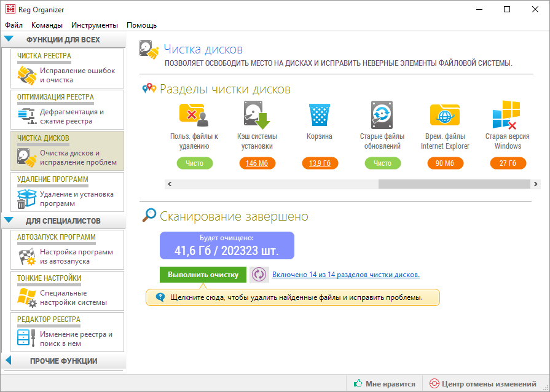Collapse the Для специалистов section
550x392 pixels.
(x=9, y=220)
